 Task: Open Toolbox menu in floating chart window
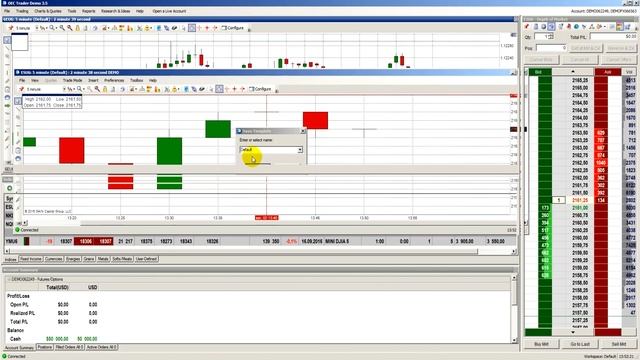136,80
